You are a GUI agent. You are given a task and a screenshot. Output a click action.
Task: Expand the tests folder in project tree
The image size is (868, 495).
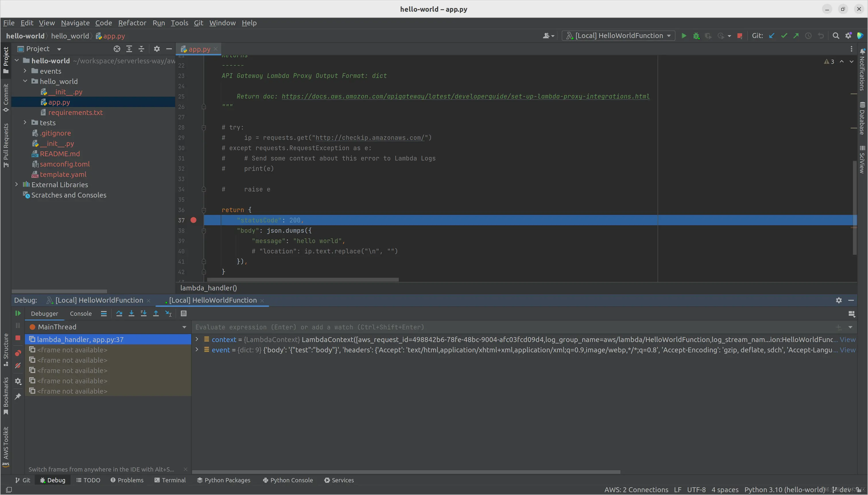click(25, 123)
